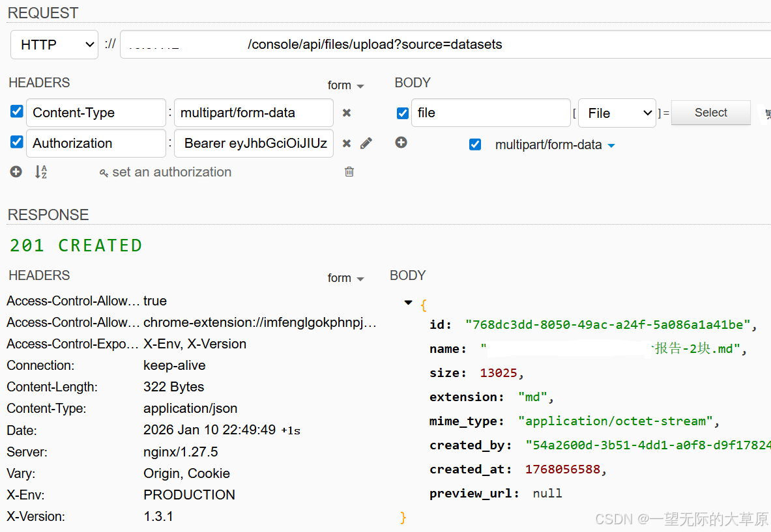Click the mime_type value application/octet-stream

click(616, 421)
